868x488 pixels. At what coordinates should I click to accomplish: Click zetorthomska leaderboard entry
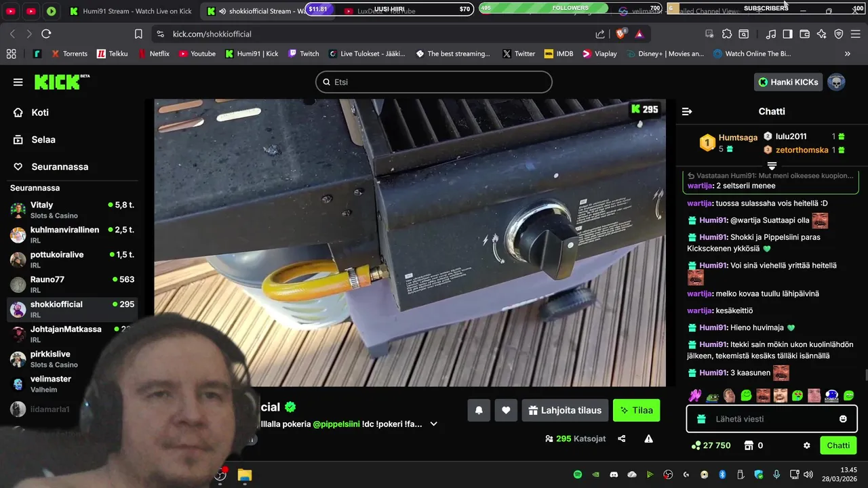coord(804,150)
